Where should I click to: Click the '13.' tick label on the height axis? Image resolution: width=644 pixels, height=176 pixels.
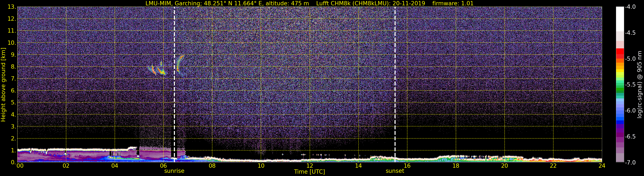[12, 7]
